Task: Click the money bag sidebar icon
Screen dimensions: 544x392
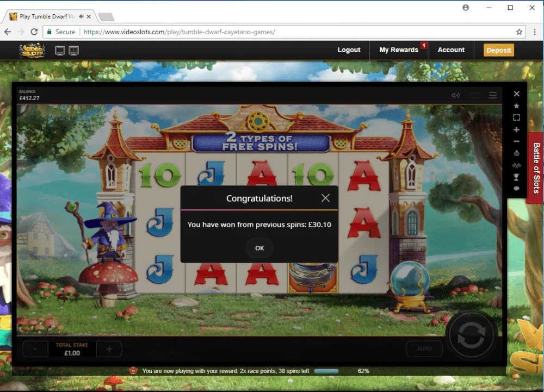Action: [517, 153]
